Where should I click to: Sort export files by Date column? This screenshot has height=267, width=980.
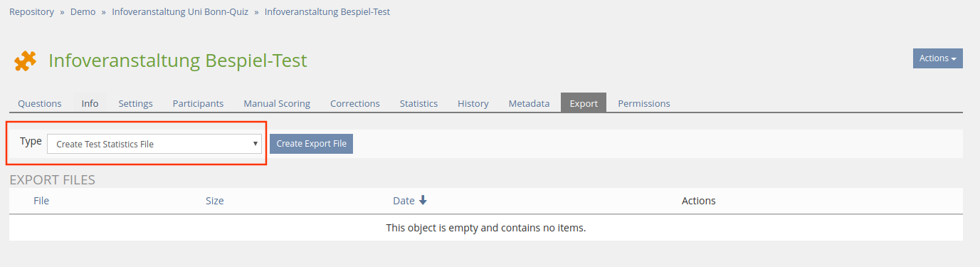tap(404, 201)
